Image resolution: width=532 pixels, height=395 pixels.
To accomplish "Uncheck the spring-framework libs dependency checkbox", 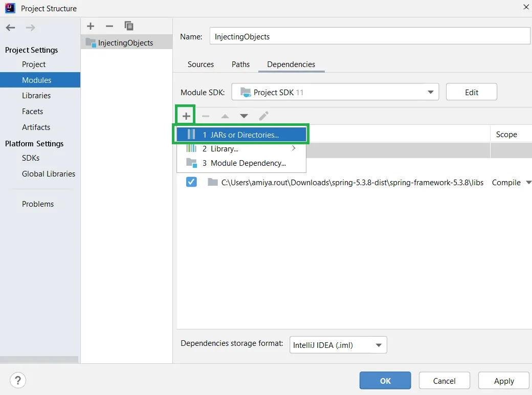I will coord(191,182).
